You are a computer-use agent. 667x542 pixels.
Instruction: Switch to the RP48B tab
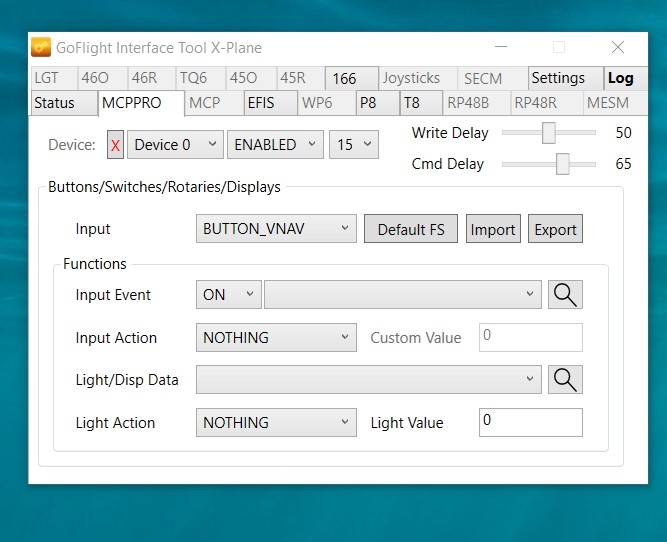[476, 103]
